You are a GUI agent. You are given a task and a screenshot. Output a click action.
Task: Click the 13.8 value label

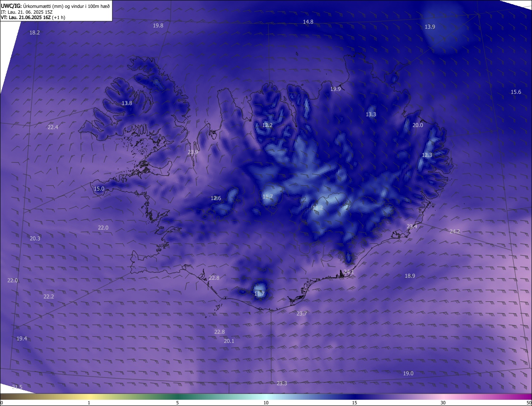127,103
